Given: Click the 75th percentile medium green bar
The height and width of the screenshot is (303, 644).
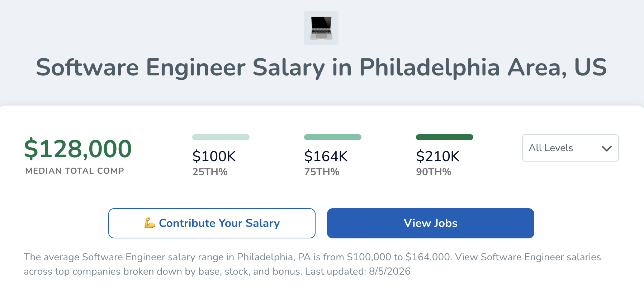Looking at the screenshot, I should [333, 137].
